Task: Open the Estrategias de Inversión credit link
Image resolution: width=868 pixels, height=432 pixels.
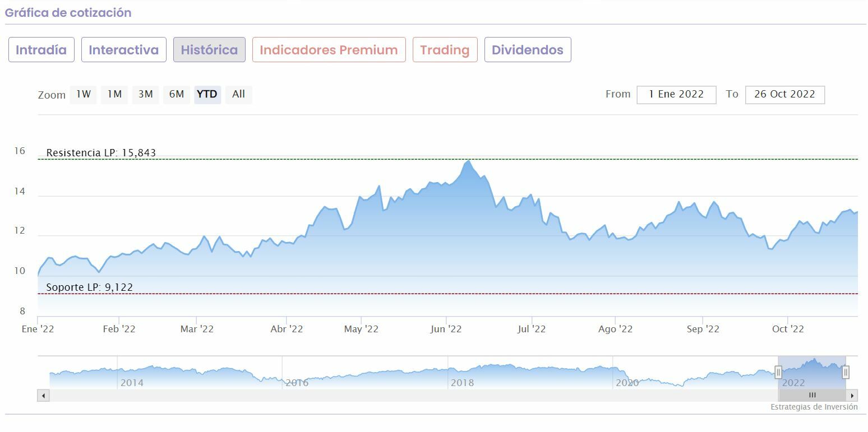Action: (814, 407)
